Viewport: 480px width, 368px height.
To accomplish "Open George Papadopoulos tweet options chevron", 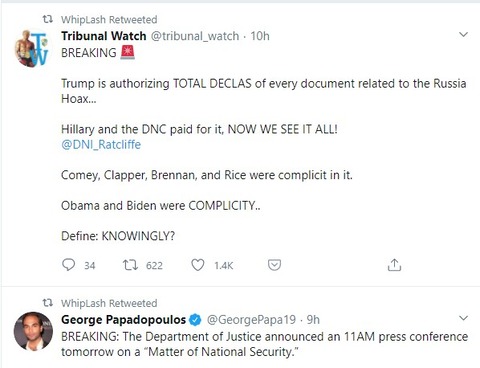I will (464, 318).
